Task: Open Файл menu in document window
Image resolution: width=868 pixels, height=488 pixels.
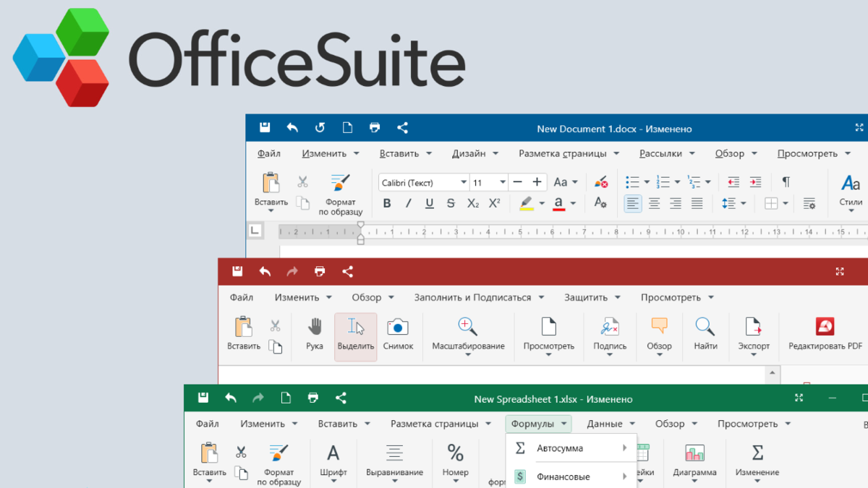Action: 268,153
